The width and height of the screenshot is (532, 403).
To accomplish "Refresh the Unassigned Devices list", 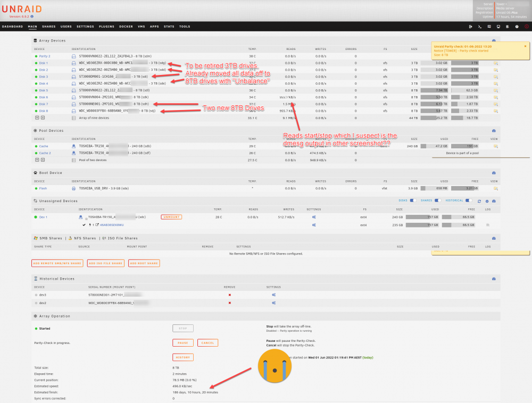I will click(x=479, y=201).
